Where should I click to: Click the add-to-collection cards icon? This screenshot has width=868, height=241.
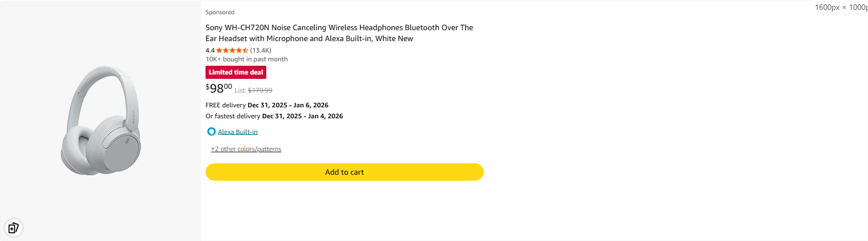pyautogui.click(x=13, y=228)
